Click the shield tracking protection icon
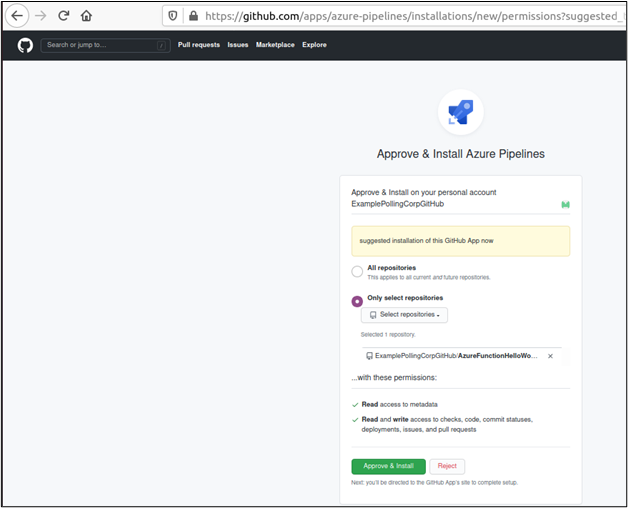The image size is (628, 508). 173,16
